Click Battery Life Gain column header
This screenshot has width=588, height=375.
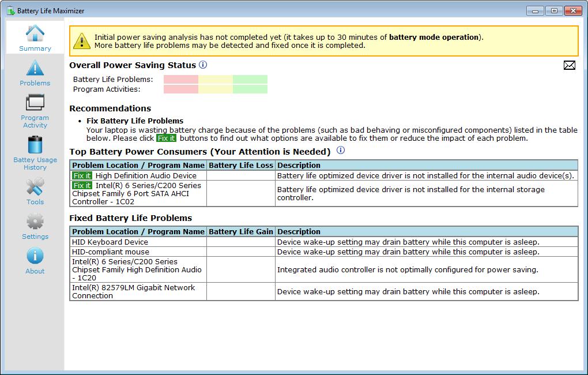241,231
